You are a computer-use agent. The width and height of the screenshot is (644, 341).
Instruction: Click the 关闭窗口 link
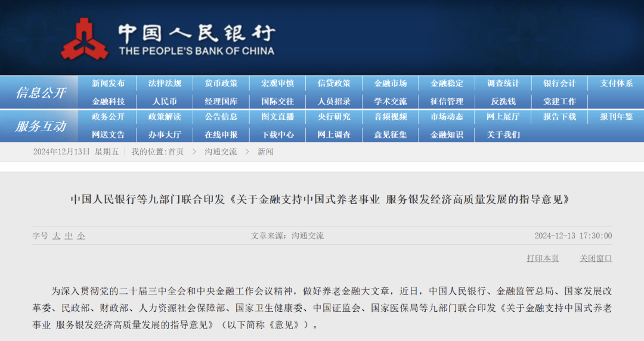point(596,258)
